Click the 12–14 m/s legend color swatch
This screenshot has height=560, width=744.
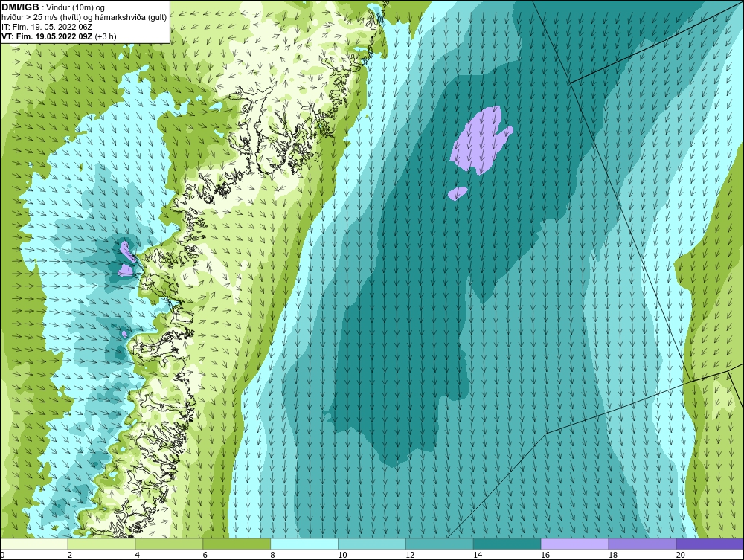[440, 544]
